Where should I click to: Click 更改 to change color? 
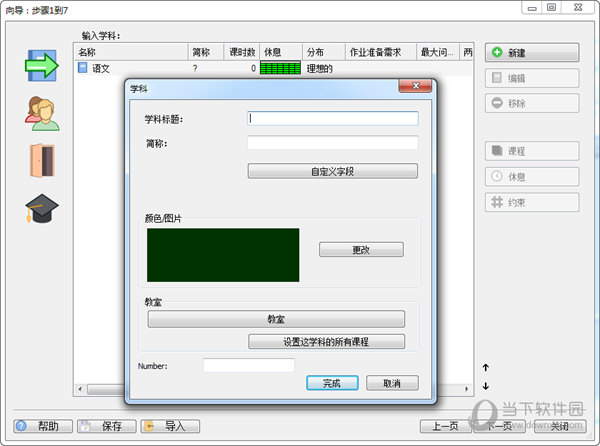tap(361, 250)
